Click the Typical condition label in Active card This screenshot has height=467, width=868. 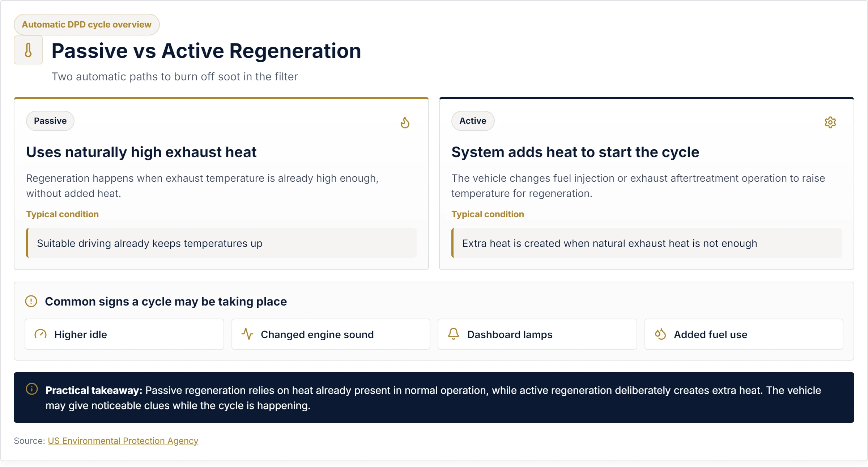(488, 214)
